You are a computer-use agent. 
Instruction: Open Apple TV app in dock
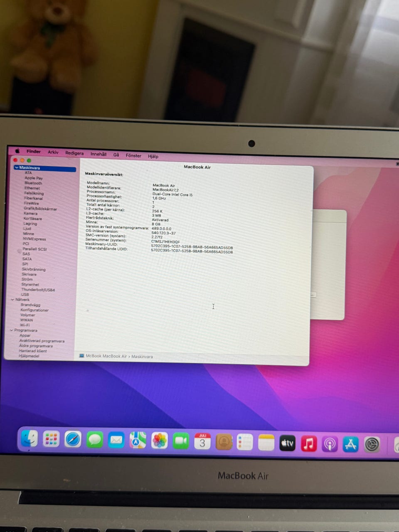(x=287, y=443)
